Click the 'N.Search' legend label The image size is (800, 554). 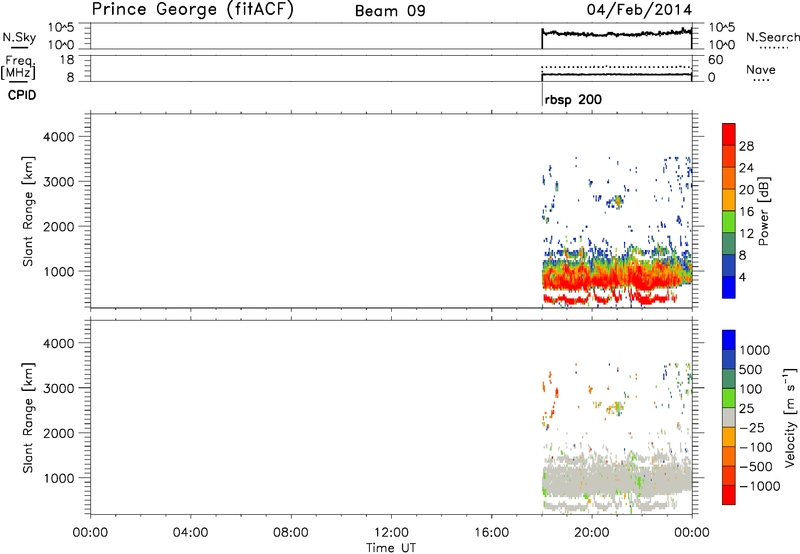pos(773,37)
